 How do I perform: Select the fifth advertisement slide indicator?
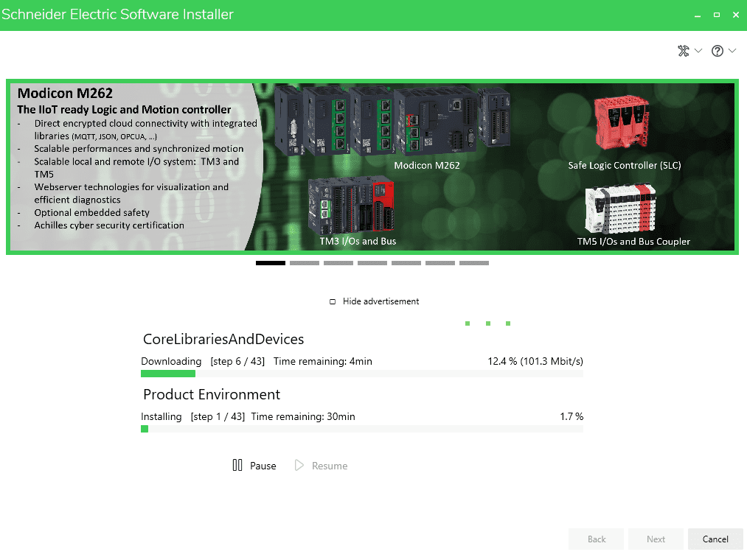pyautogui.click(x=406, y=263)
